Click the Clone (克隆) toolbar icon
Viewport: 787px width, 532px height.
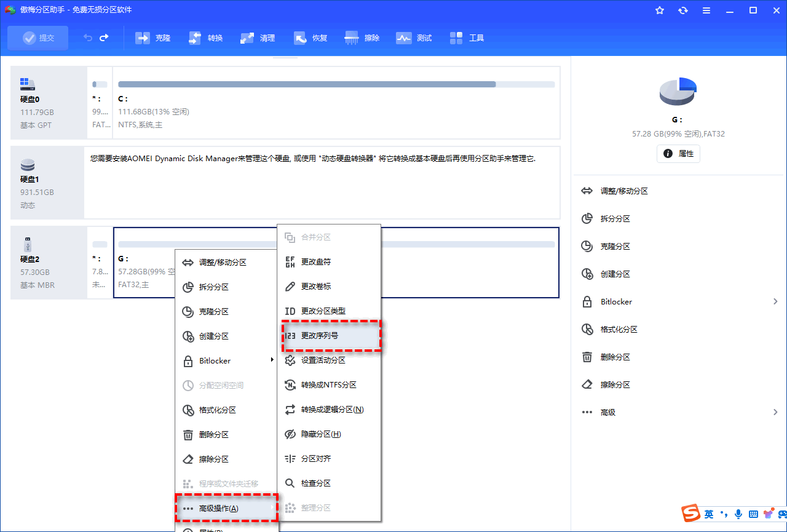tap(153, 38)
